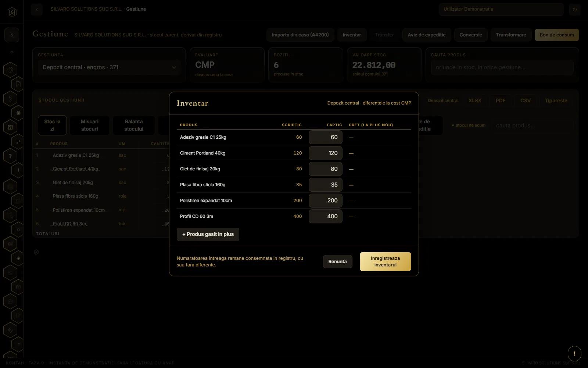Viewport: 588px width, 368px height.
Task: Click faptic quantity field for Profil CD 60 3m
Action: [326, 216]
